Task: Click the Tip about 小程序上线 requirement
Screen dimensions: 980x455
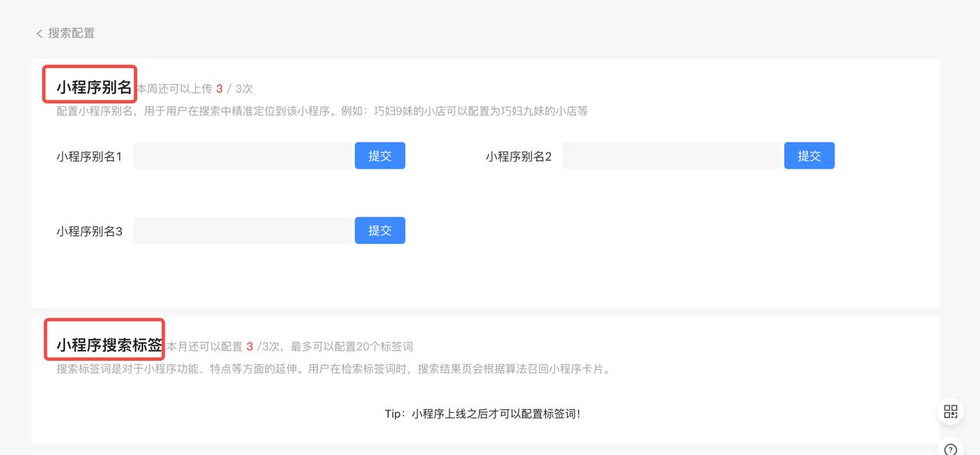Action: (x=482, y=414)
